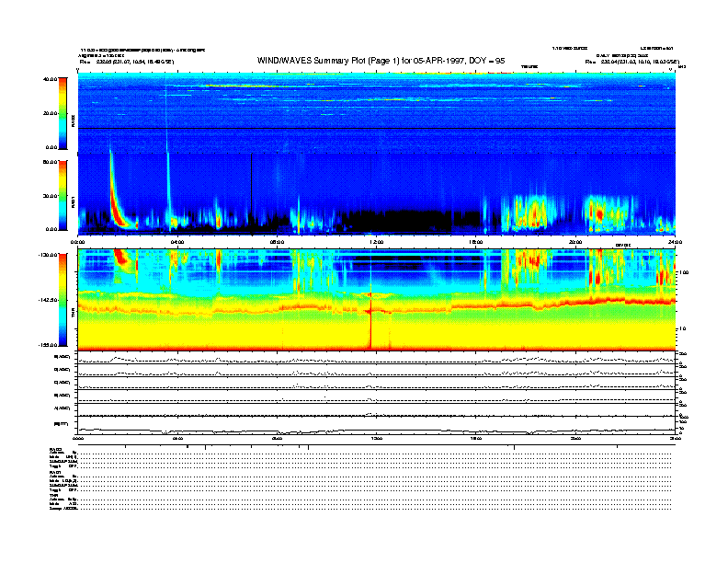The width and height of the screenshot is (728, 563).
Task: Select the -130.00 label on TNR color scale
Action: coord(48,255)
